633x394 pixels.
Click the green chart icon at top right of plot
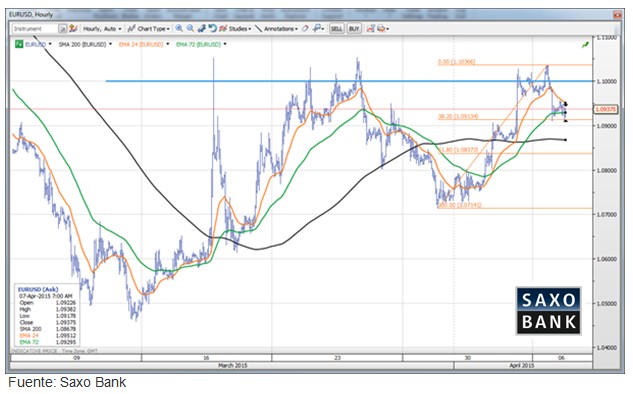pos(585,45)
